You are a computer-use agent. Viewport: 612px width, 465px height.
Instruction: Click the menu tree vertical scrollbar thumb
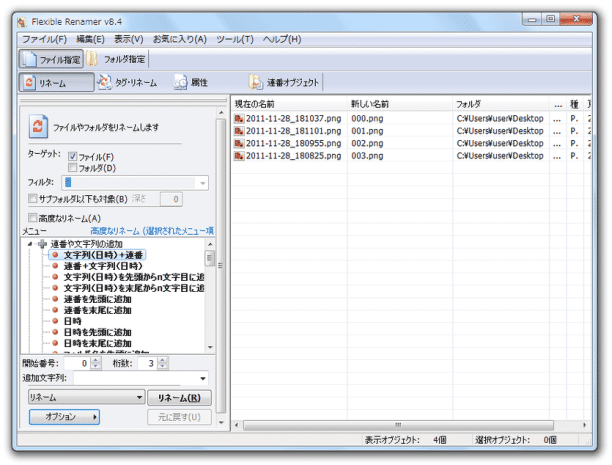pos(210,258)
